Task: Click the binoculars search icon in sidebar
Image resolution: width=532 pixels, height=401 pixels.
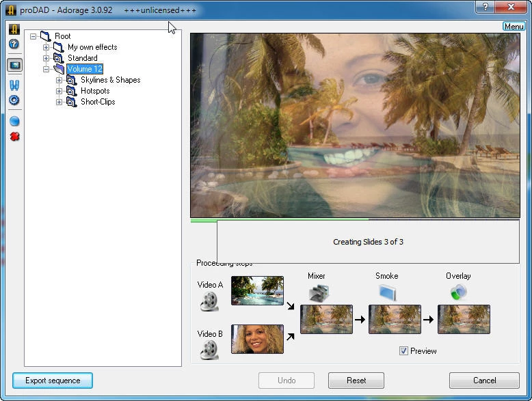Action: click(14, 86)
